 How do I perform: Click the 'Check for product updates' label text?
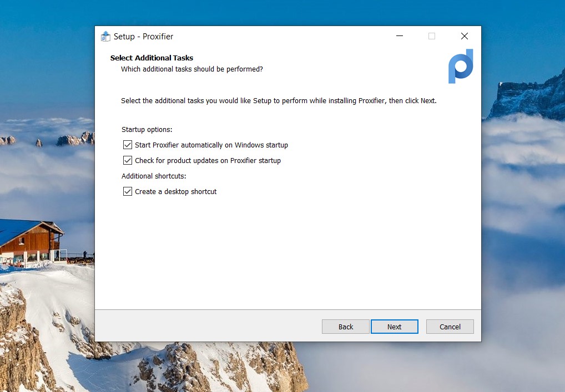pos(208,161)
